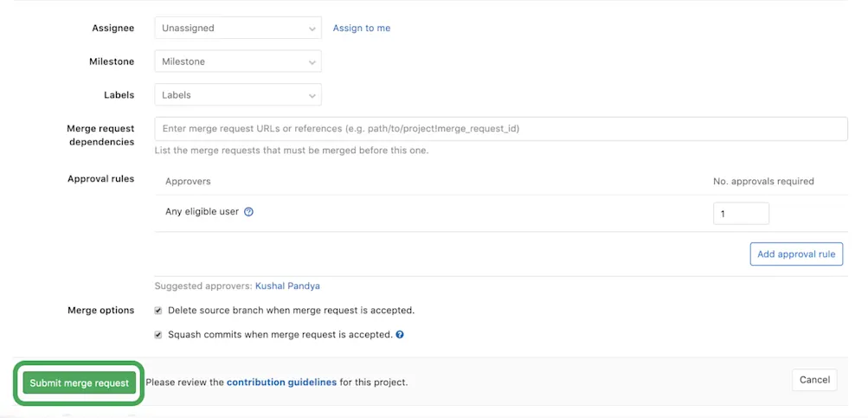Submit the merge request

[x=79, y=383]
